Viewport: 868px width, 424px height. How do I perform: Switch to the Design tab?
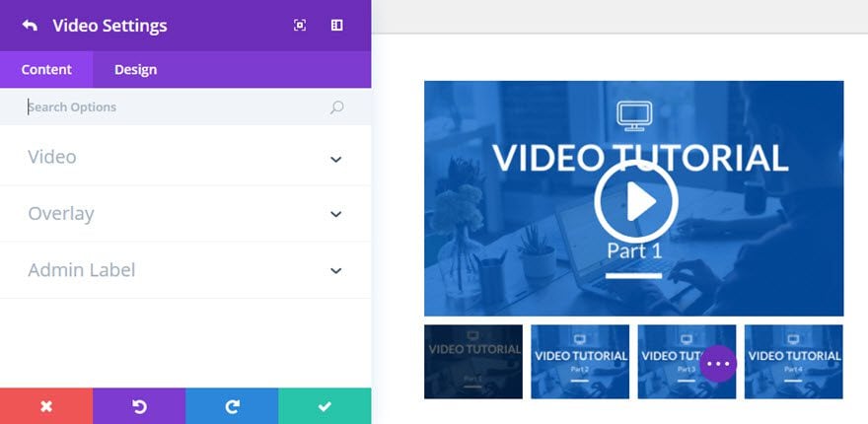pos(136,70)
